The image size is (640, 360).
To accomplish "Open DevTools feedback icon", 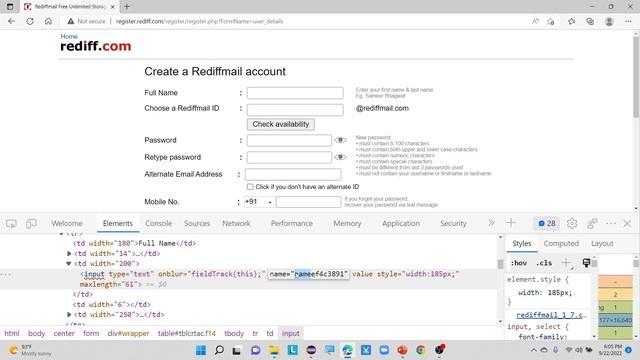I will pos(592,223).
